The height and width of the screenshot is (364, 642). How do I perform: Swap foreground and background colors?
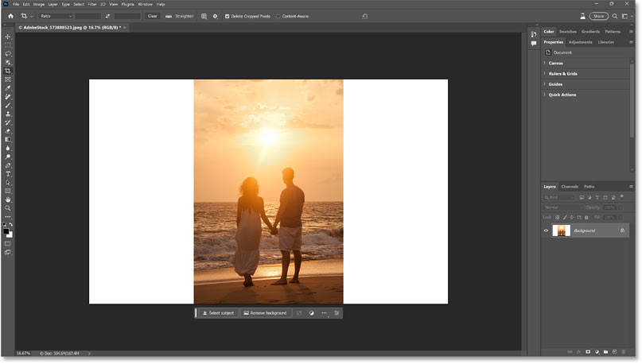pyautogui.click(x=10, y=225)
